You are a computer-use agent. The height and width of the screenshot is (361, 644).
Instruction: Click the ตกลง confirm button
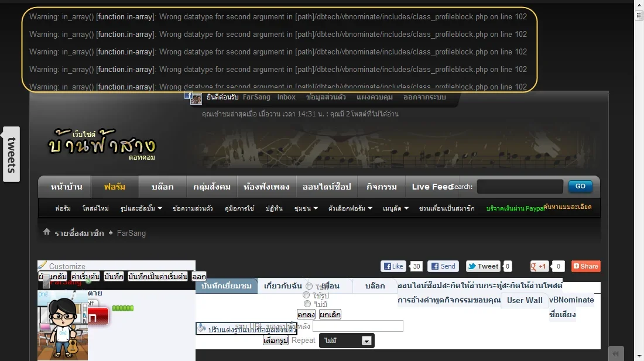306,315
